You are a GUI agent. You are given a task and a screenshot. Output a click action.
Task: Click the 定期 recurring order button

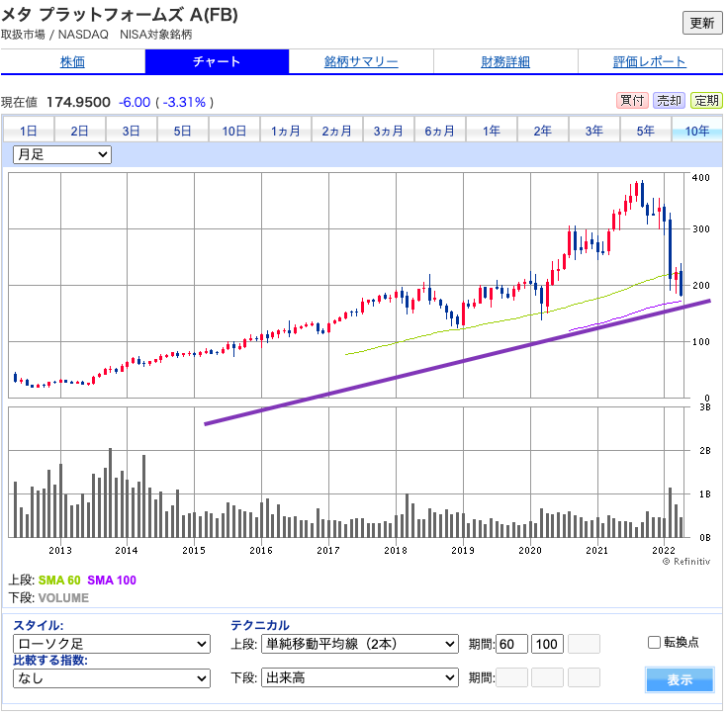[706, 100]
